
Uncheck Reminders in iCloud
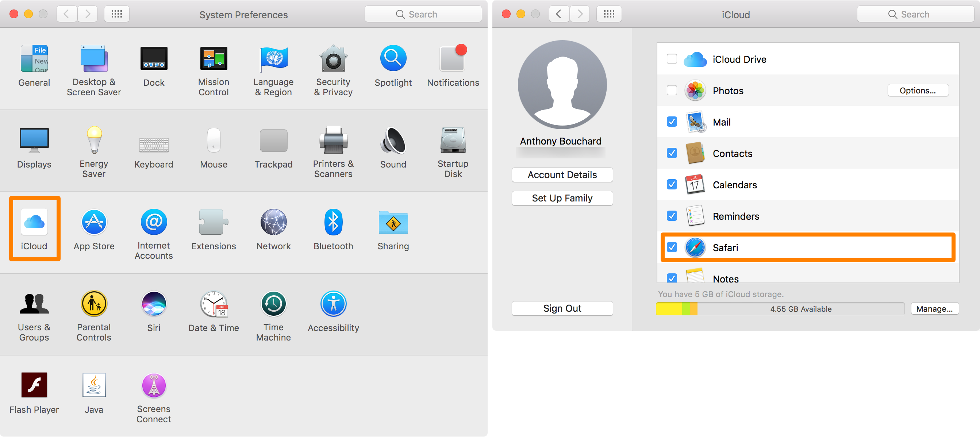tap(672, 216)
